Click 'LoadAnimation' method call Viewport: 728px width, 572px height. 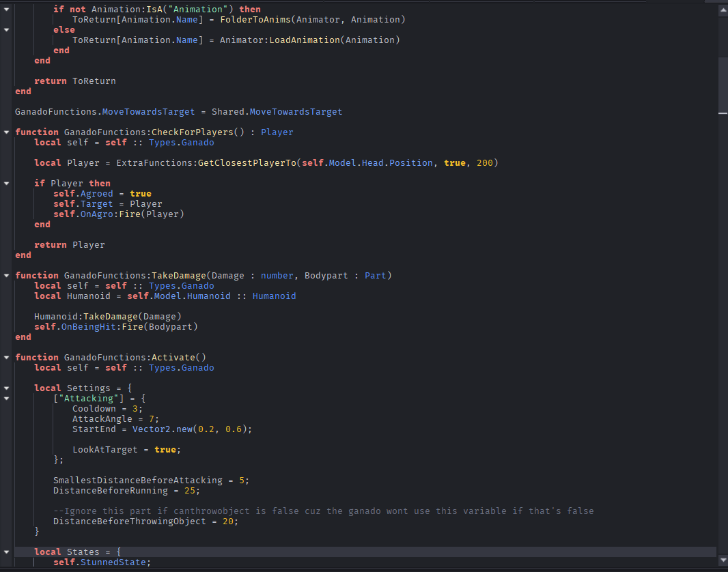(305, 40)
